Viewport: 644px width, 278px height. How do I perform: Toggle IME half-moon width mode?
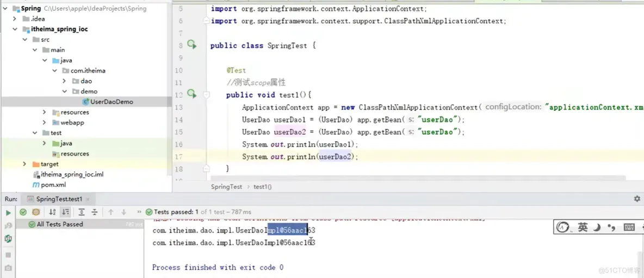click(x=598, y=227)
